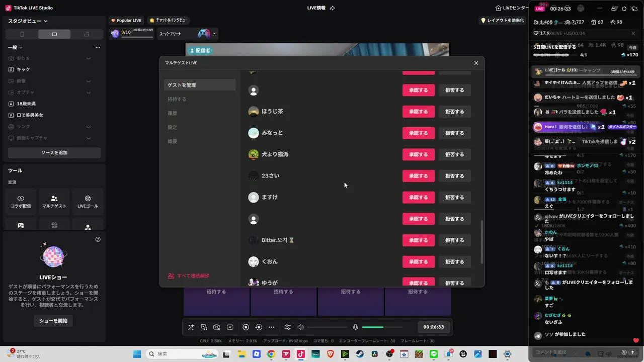This screenshot has width=644, height=362.
Task: Click the guest list scrollbar
Action: coord(482,242)
